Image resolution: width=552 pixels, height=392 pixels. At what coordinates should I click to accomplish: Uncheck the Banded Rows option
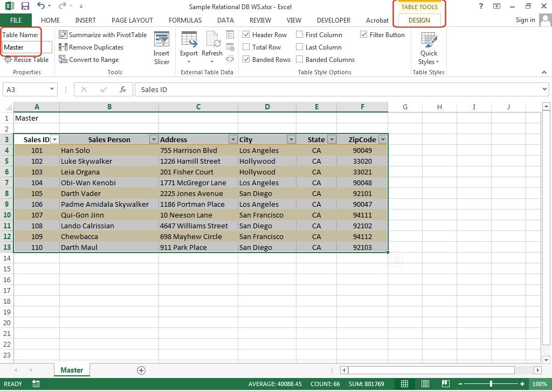click(246, 59)
